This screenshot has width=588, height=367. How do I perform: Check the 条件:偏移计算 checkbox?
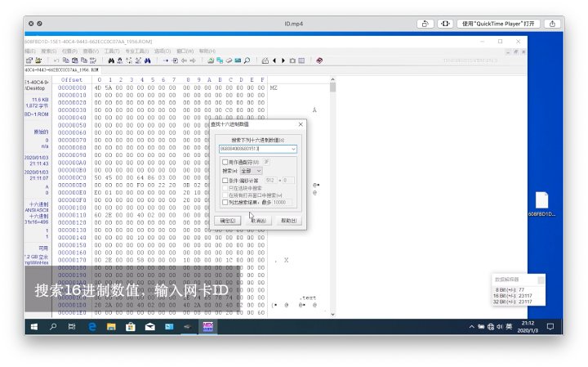point(225,181)
